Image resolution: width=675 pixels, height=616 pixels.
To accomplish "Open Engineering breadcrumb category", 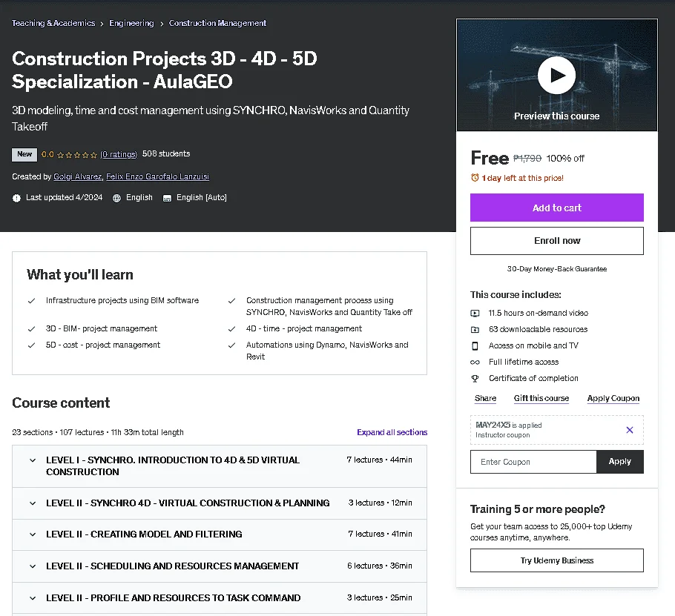I will [131, 23].
